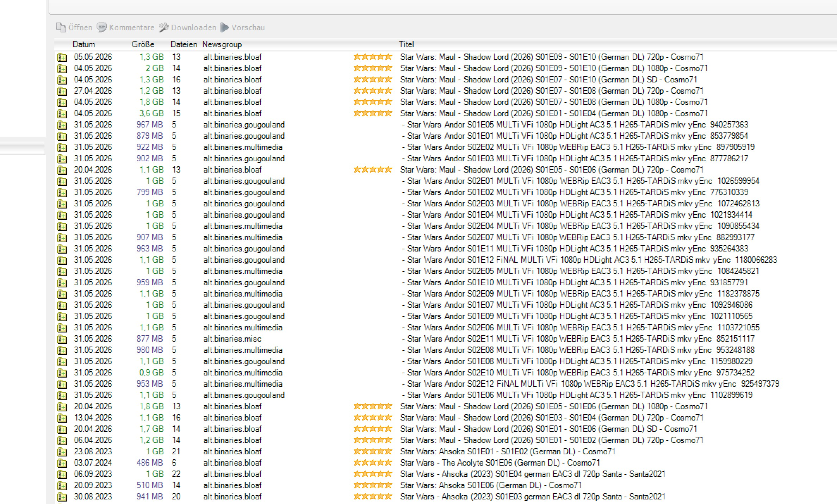Click collection icon of Andor S01E02 row
The image size is (837, 504).
62,192
